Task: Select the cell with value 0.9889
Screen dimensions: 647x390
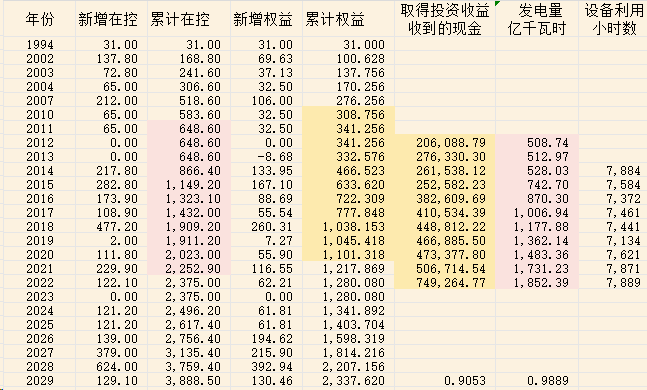Action: coord(537,381)
